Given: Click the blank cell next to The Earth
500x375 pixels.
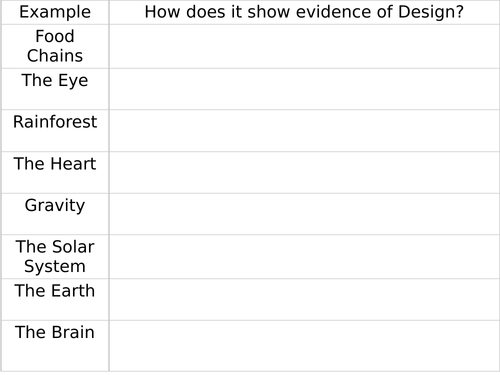Looking at the screenshot, I should click(304, 299).
